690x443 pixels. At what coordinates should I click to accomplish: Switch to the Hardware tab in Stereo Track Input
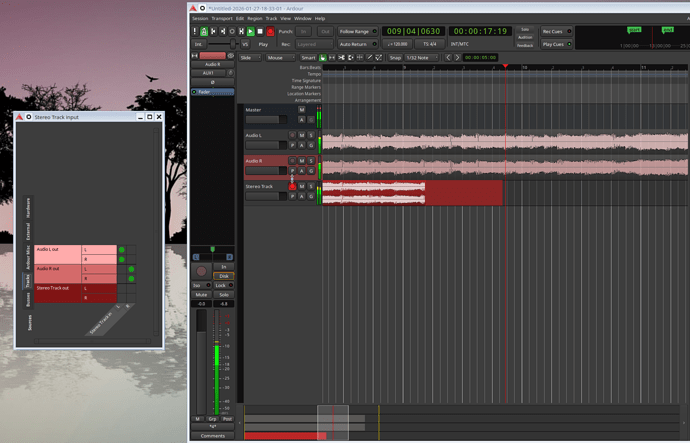29,207
